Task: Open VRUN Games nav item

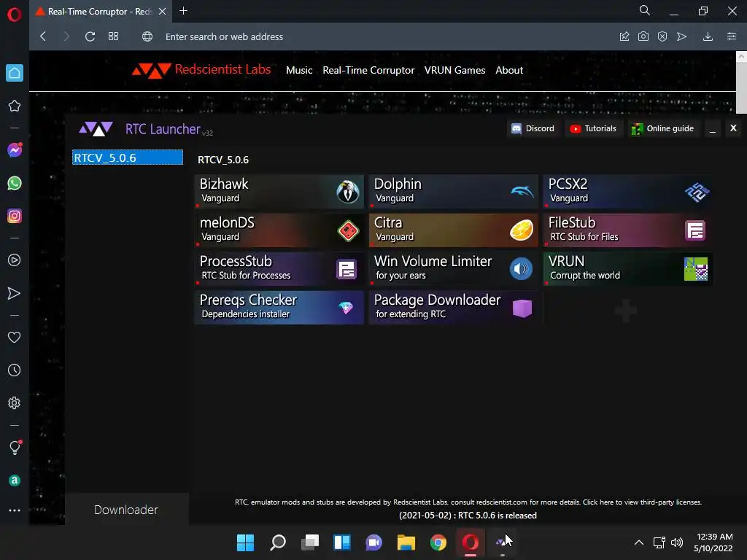Action: click(454, 70)
